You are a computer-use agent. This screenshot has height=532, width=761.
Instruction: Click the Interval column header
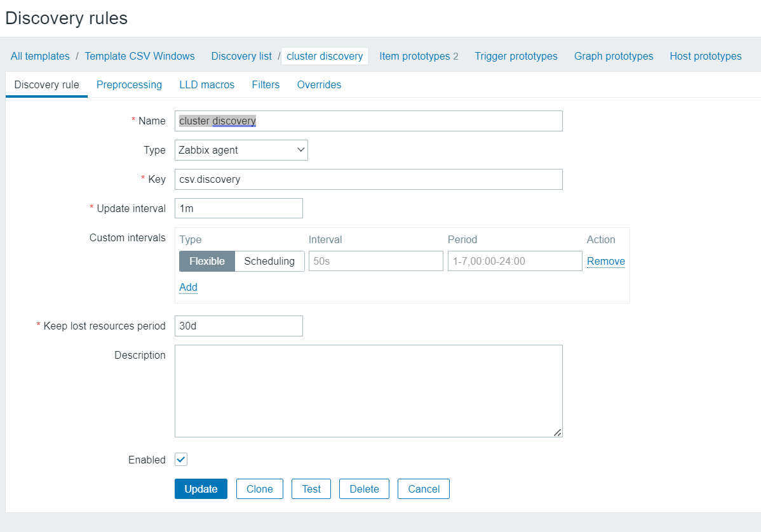(325, 239)
